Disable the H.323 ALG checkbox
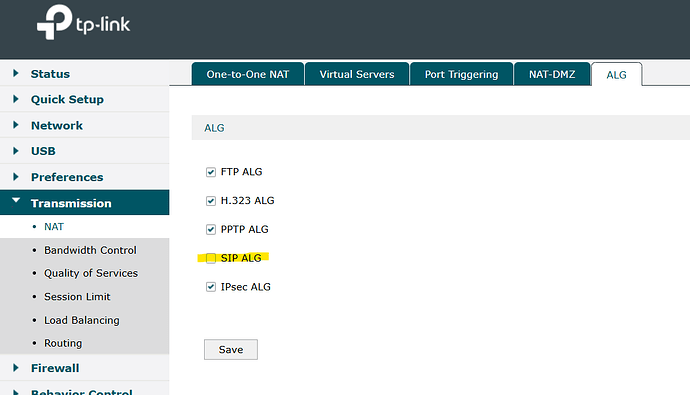The height and width of the screenshot is (395, 690). point(211,201)
